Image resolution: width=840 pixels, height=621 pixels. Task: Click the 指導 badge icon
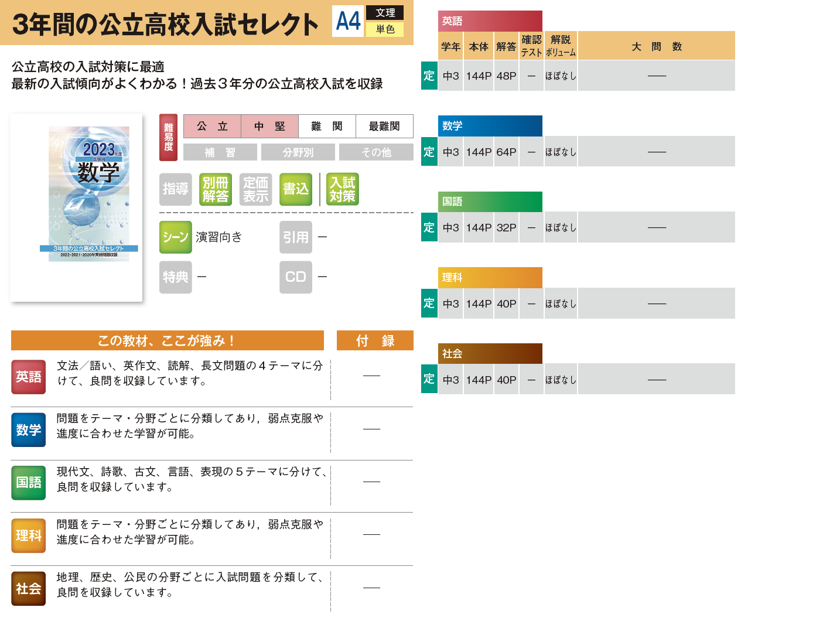[x=176, y=189]
